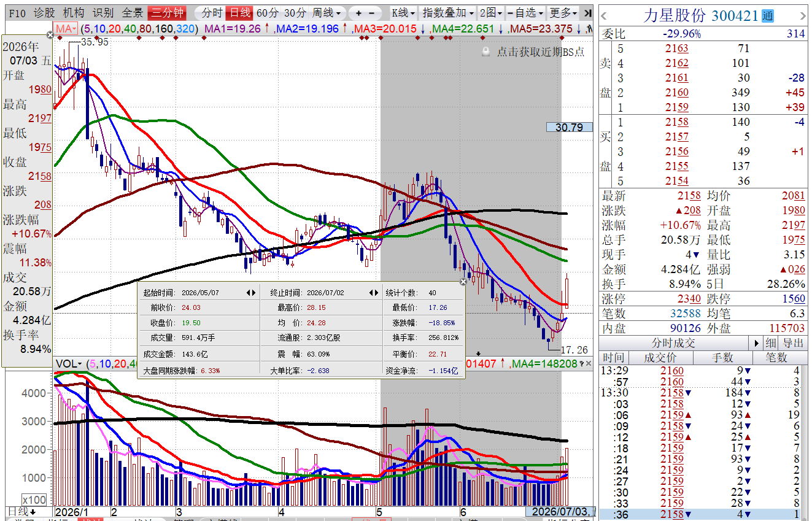Viewport: 812px width, 521px height.
Task: Click the 通 badge beside stock code 300421
Action: click(767, 16)
